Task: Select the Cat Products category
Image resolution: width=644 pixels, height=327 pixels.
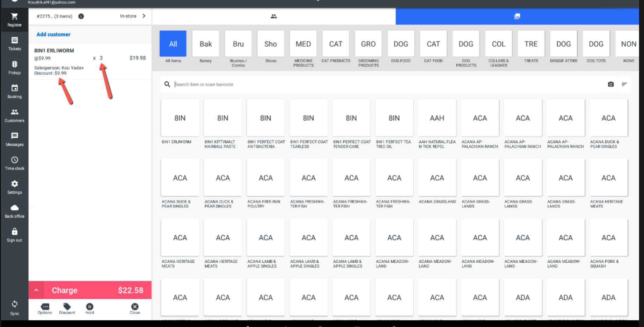Action: tap(336, 44)
